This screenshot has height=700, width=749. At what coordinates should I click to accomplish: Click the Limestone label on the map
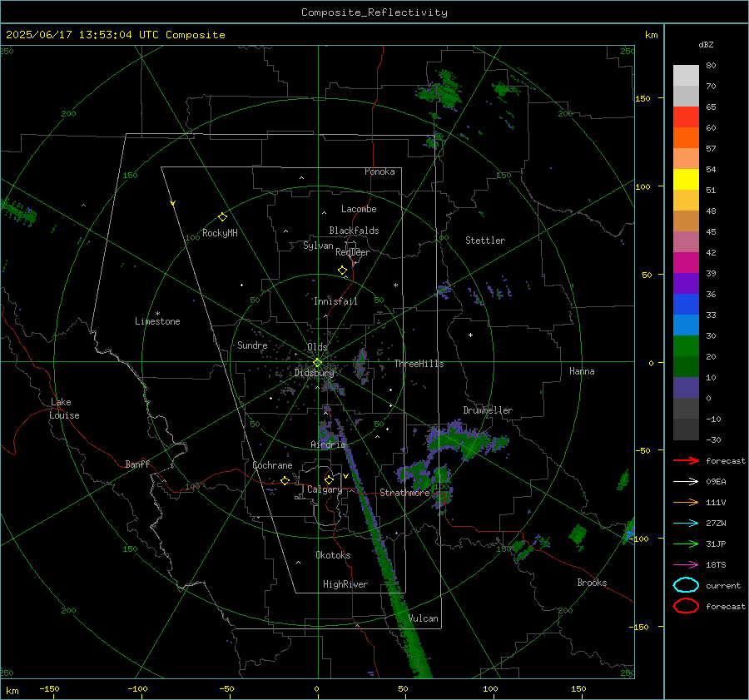(157, 321)
